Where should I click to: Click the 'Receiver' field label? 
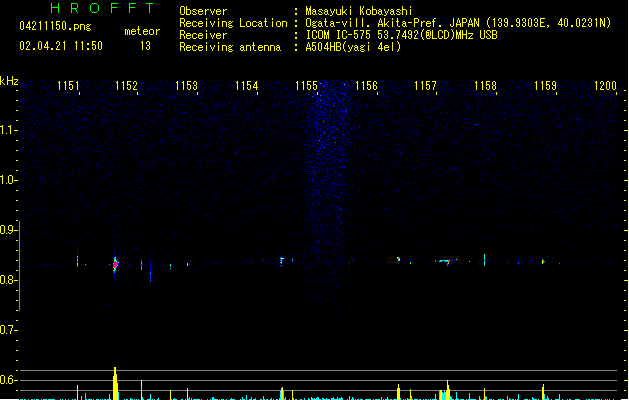(x=203, y=35)
